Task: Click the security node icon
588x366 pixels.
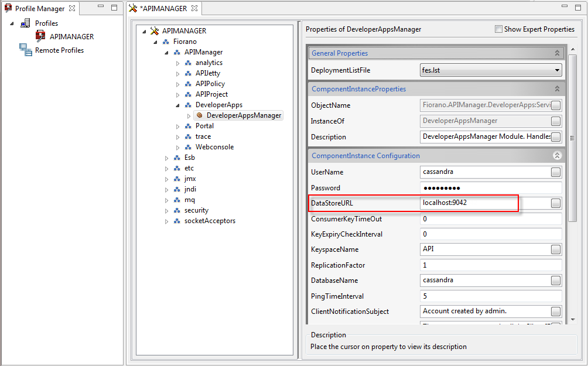Action: [177, 210]
